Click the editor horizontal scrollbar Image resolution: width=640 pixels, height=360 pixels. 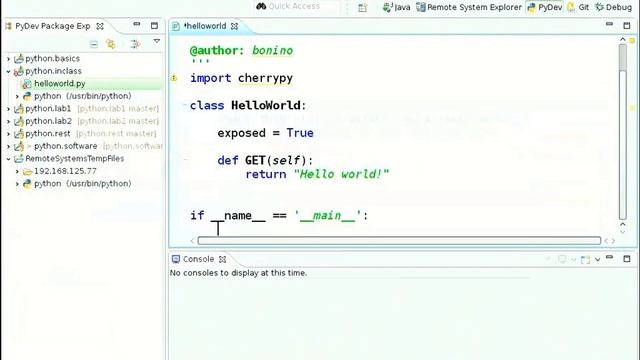point(399,241)
